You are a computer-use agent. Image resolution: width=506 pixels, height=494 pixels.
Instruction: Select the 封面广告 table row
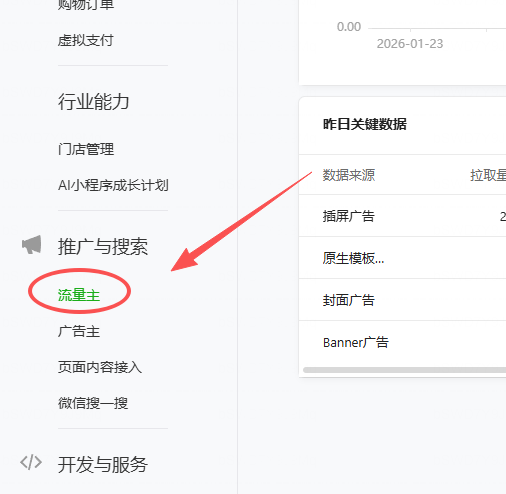pyautogui.click(x=403, y=300)
